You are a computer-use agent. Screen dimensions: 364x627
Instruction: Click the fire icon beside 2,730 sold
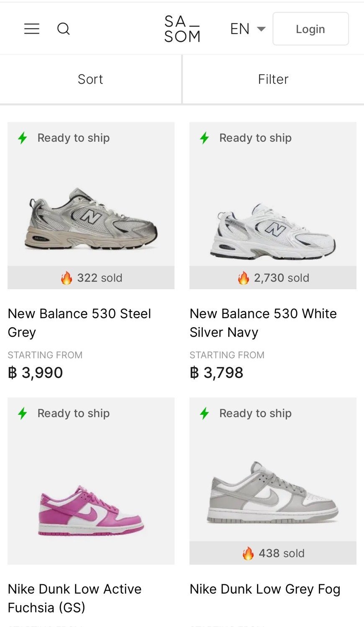(x=244, y=278)
